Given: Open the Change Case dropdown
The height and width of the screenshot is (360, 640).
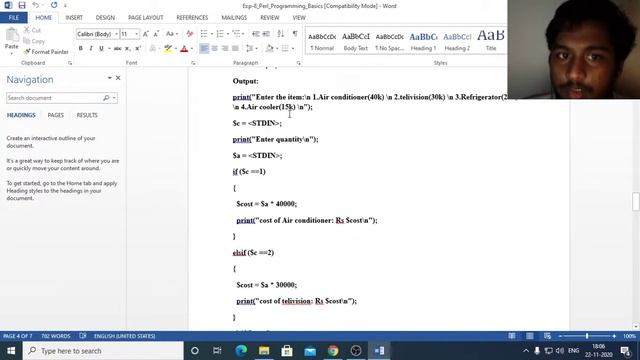Looking at the screenshot, I should point(172,34).
